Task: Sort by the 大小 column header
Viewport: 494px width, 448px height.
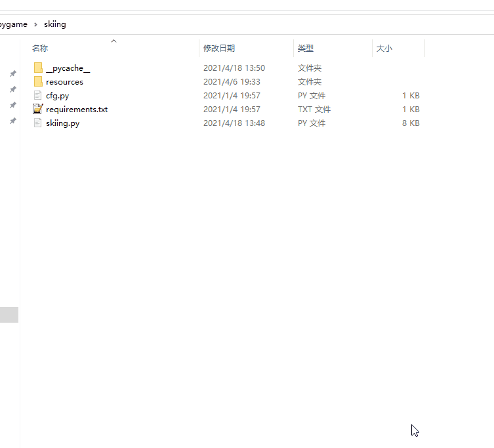Action: [x=384, y=48]
